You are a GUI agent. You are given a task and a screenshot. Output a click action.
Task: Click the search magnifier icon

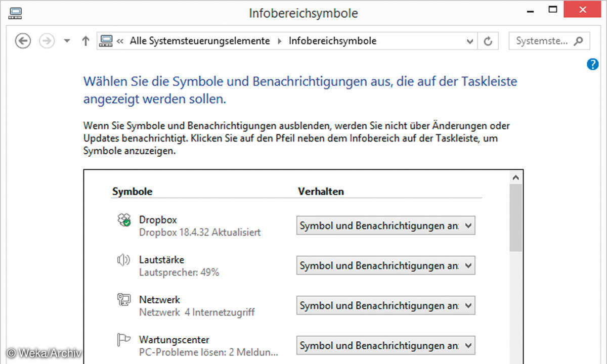tap(579, 41)
